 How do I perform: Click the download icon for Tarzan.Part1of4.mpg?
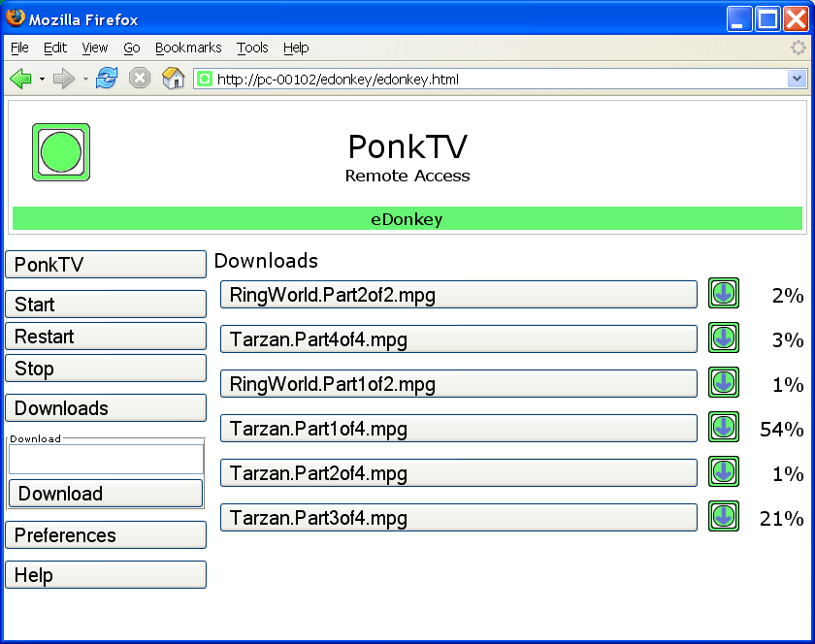pyautogui.click(x=724, y=428)
